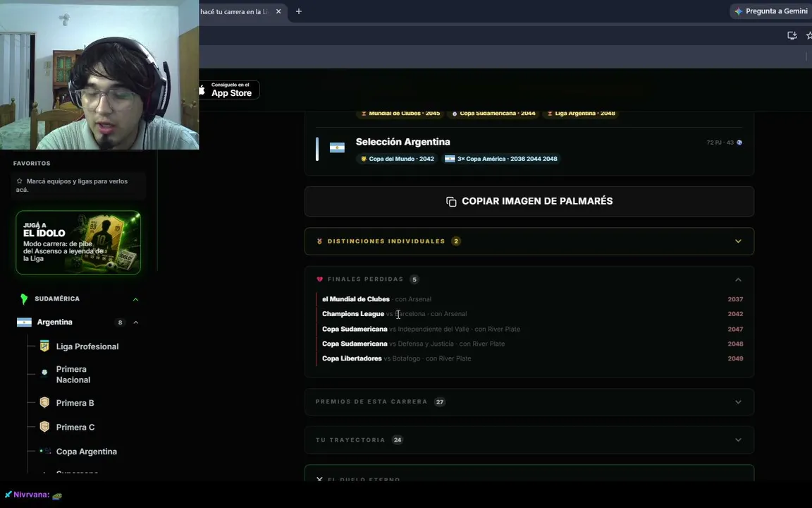Click the Primera Nacional logo icon
The width and height of the screenshot is (812, 508).
click(44, 373)
